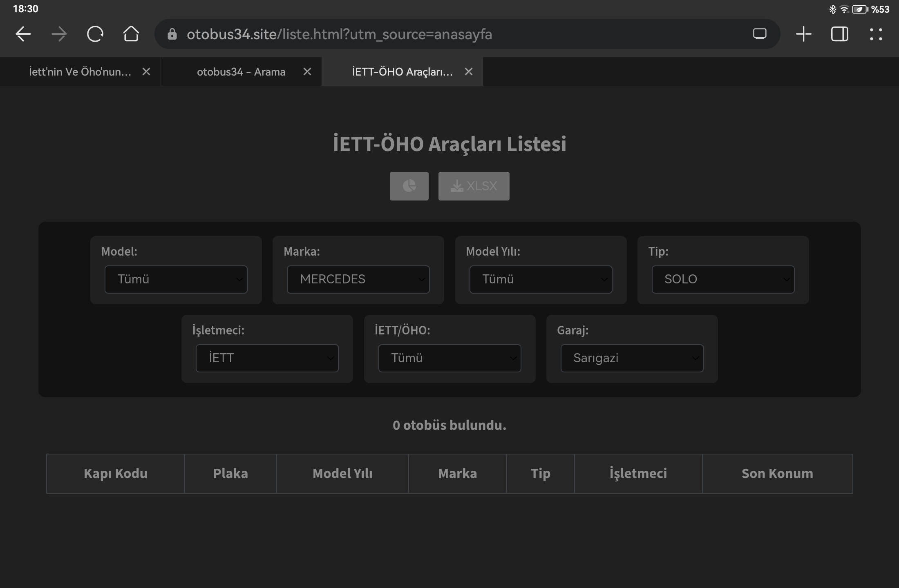899x588 pixels.
Task: Expand the Model dropdown
Action: click(176, 279)
